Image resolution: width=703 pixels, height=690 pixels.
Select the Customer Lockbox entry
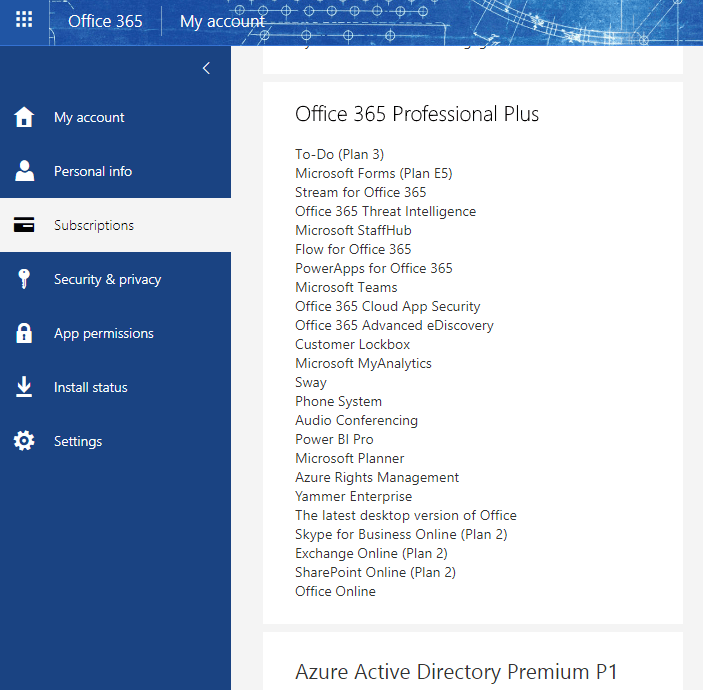pyautogui.click(x=352, y=344)
